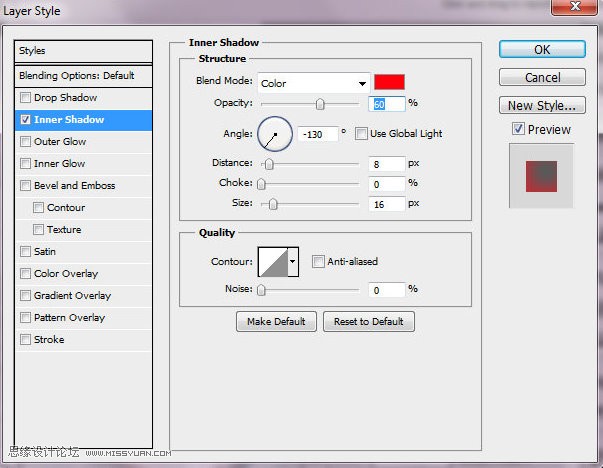Check Use Global Light
This screenshot has height=468, width=603.
pyautogui.click(x=361, y=134)
